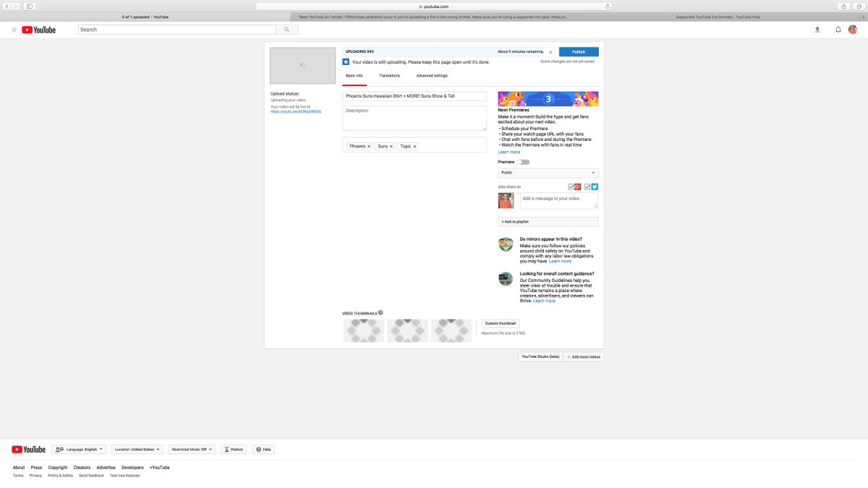This screenshot has width=868, height=488.
Task: Click the content guidance illustration icon
Action: [x=506, y=279]
